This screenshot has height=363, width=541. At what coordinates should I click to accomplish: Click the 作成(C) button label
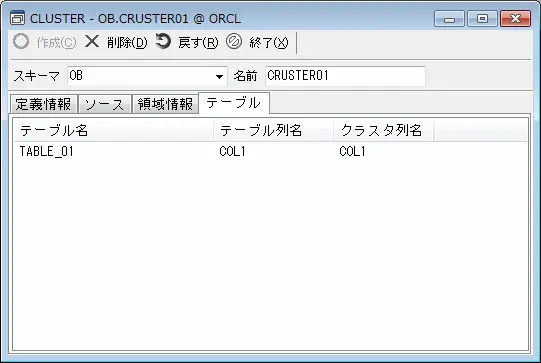point(56,42)
